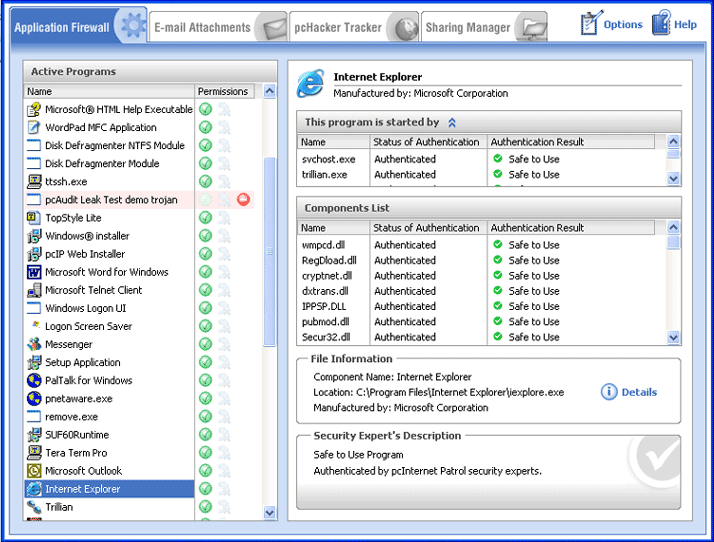Click the pnetaware.exe globe icon
This screenshot has width=714, height=542.
tap(34, 399)
